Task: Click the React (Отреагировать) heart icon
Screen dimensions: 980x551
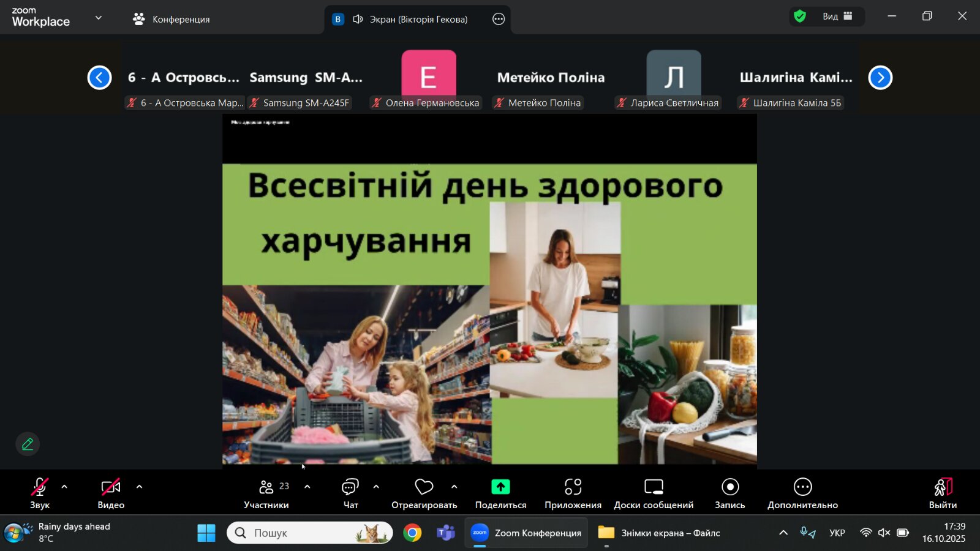Action: pos(424,487)
